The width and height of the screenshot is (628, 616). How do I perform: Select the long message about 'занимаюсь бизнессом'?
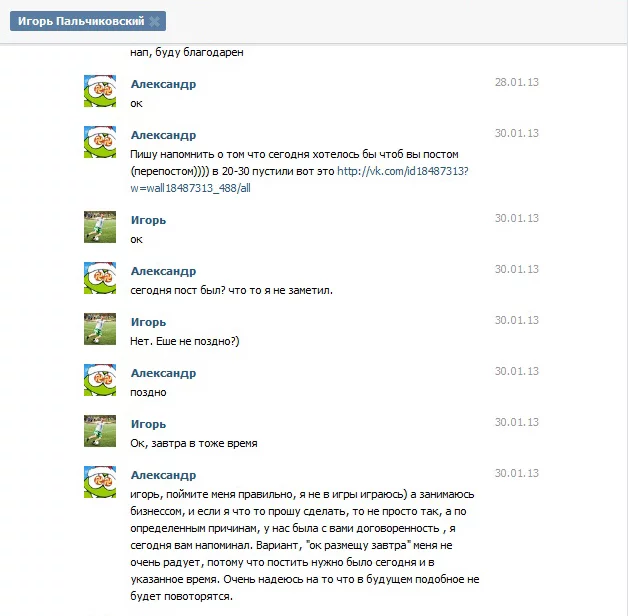(305, 545)
